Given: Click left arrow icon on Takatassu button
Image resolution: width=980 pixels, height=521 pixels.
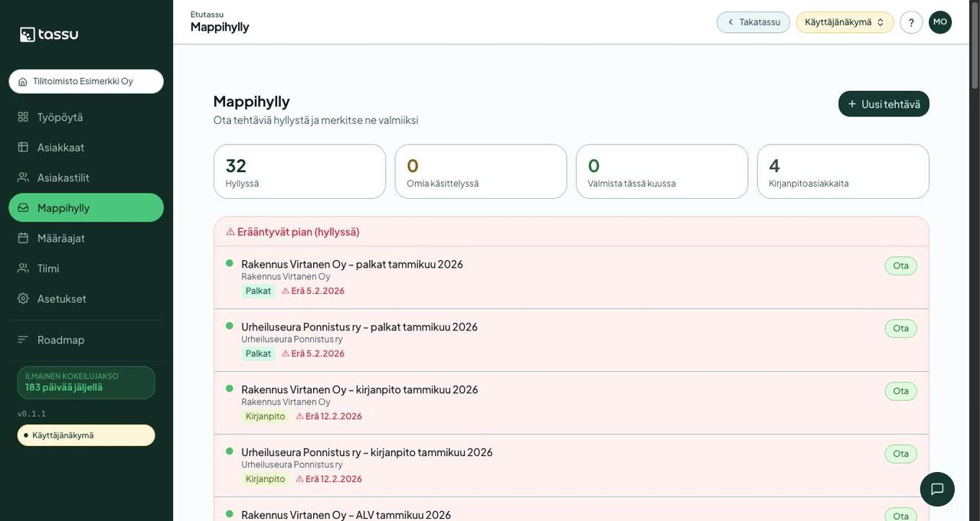Looking at the screenshot, I should tap(730, 22).
